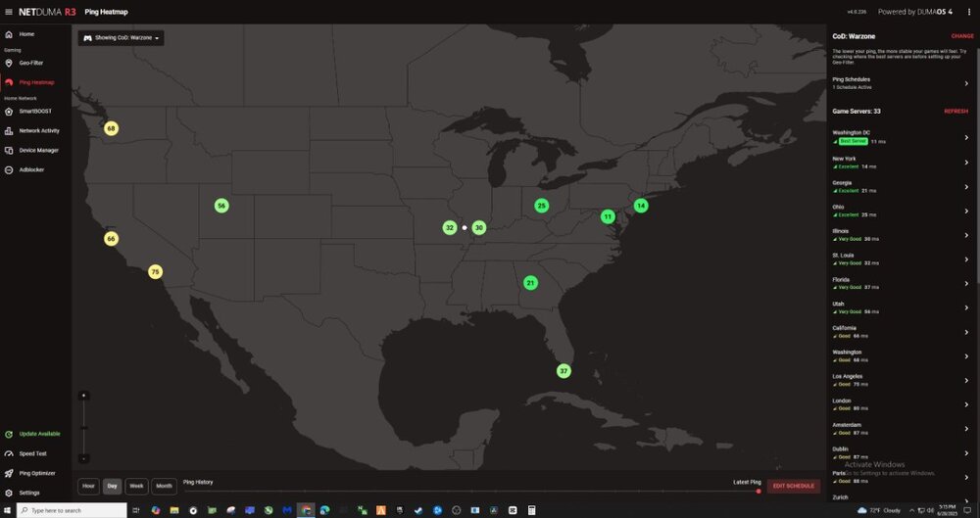Switch ping history to Hour

coord(88,486)
